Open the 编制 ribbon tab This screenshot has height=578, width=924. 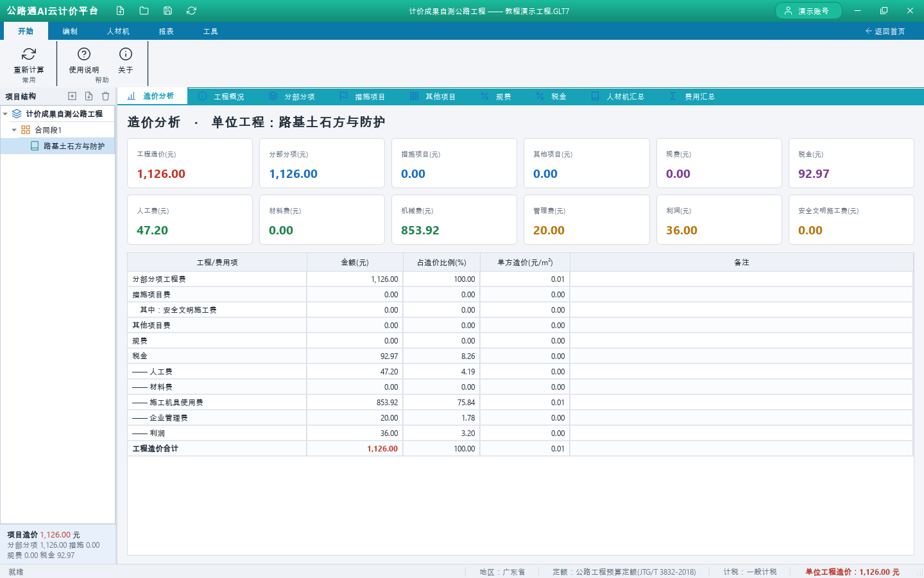pos(70,31)
